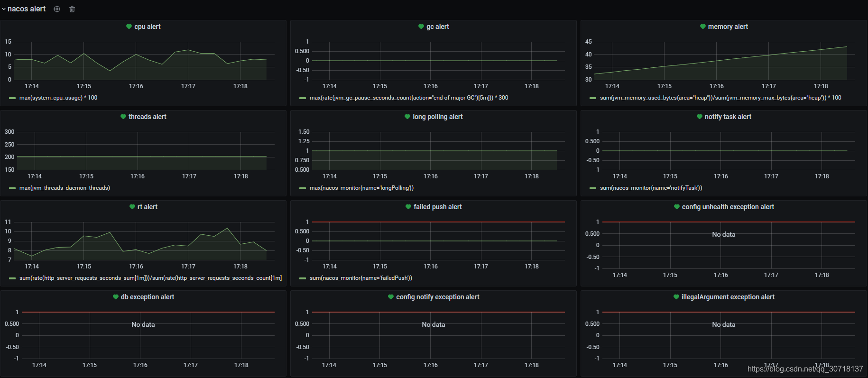Screen dimensions: 868x378
Task: Click 17:14 axis label in notify task alert
Action: point(620,176)
